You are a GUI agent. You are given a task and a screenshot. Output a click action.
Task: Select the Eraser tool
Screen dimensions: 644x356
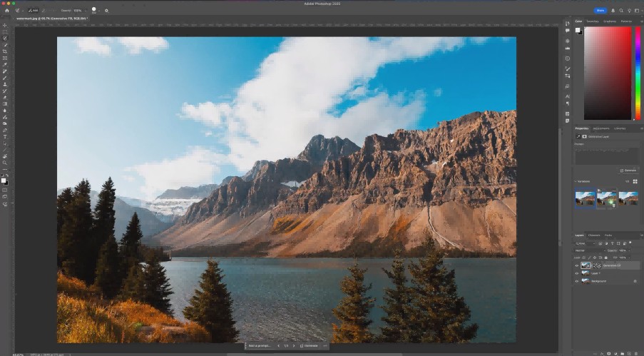(x=5, y=97)
